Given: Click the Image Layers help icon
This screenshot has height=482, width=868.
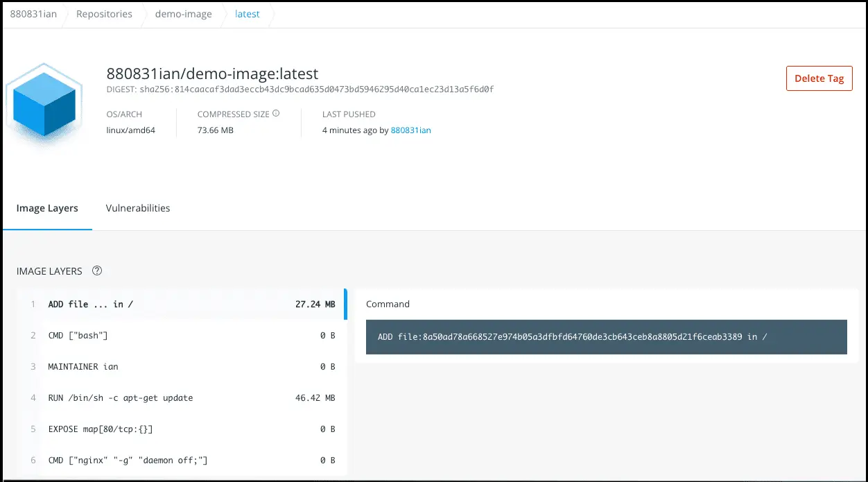Looking at the screenshot, I should coord(97,271).
